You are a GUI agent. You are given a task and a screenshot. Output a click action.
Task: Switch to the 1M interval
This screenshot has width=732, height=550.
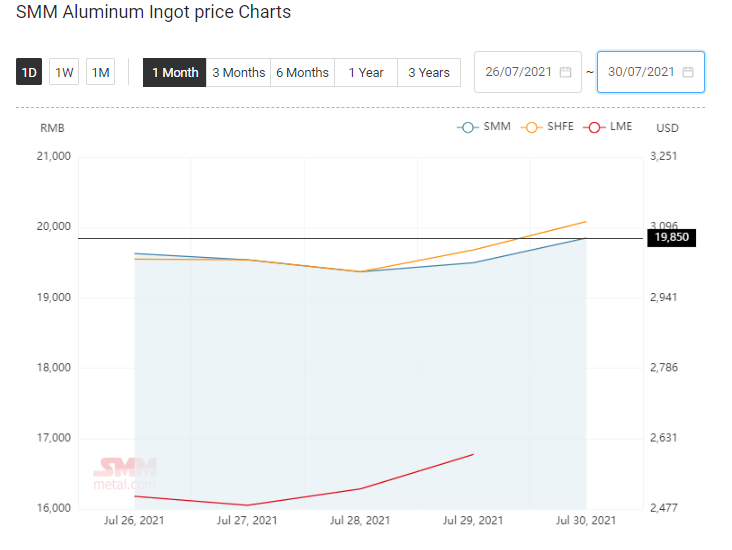(100, 72)
